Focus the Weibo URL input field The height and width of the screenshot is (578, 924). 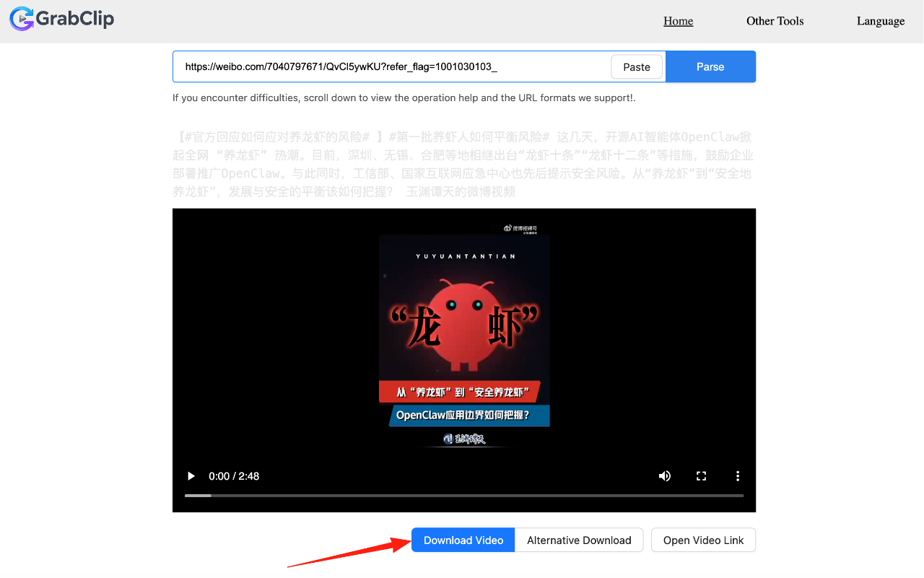[x=390, y=66]
